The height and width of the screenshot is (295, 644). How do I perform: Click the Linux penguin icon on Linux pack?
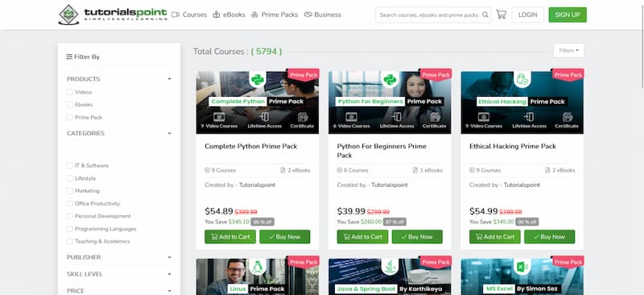coord(258,267)
